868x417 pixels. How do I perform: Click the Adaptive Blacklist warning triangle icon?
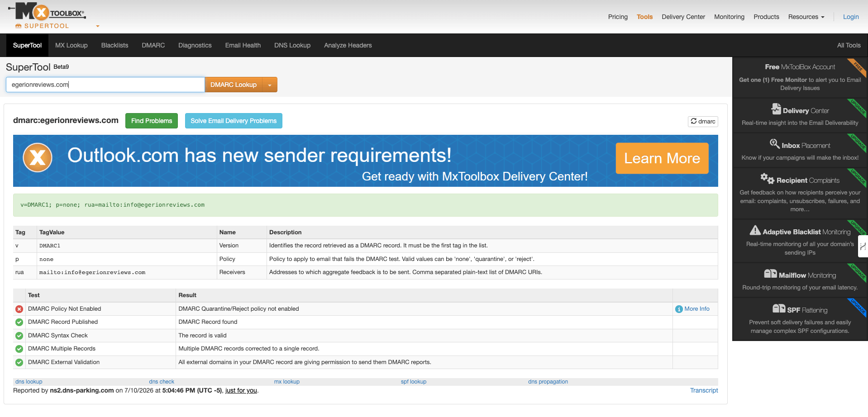tap(755, 230)
